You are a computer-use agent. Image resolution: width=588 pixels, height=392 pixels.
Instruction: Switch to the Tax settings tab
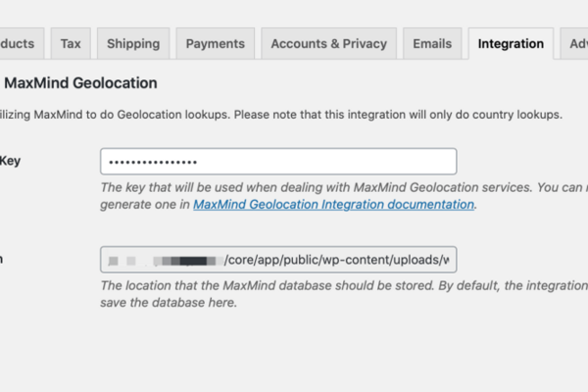pyautogui.click(x=71, y=43)
